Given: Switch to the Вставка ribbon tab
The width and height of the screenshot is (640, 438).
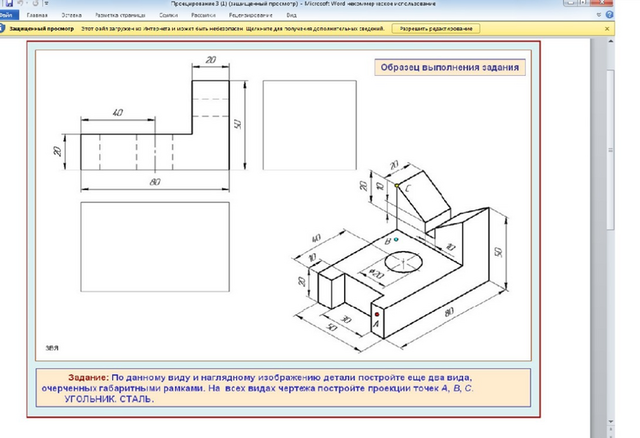Looking at the screenshot, I should 71,15.
